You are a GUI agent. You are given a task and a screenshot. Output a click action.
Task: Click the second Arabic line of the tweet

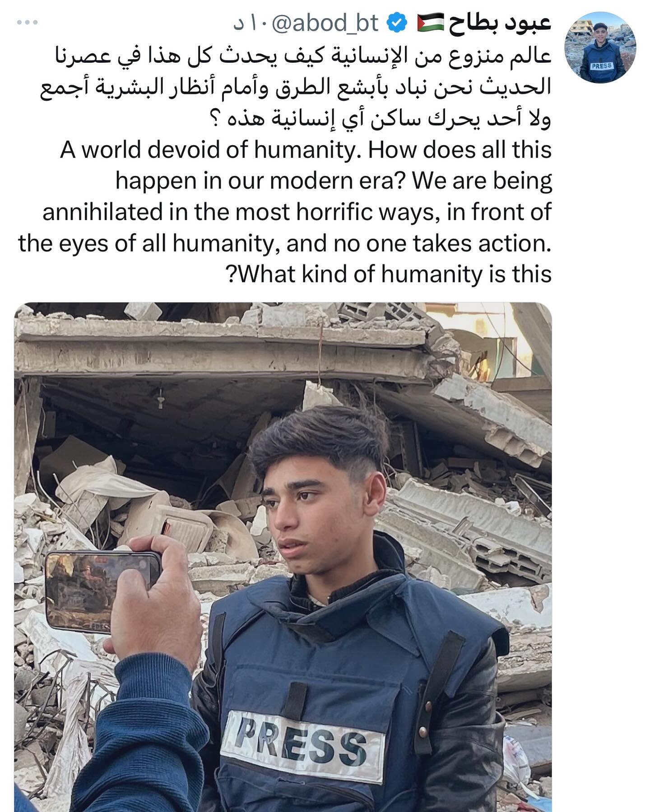pos(296,88)
